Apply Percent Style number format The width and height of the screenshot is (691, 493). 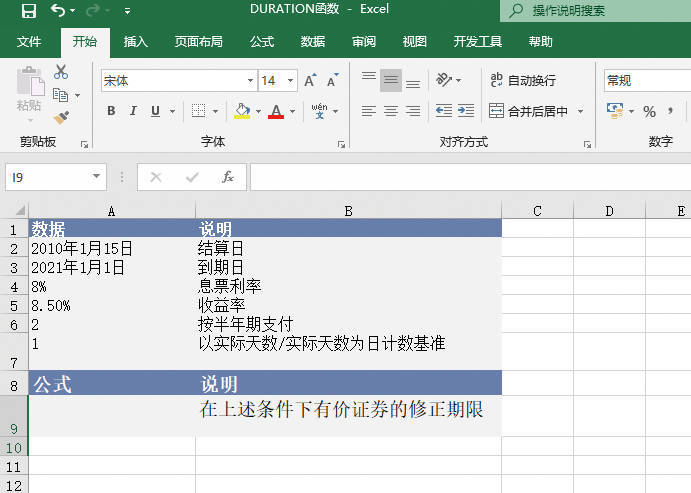tap(649, 111)
